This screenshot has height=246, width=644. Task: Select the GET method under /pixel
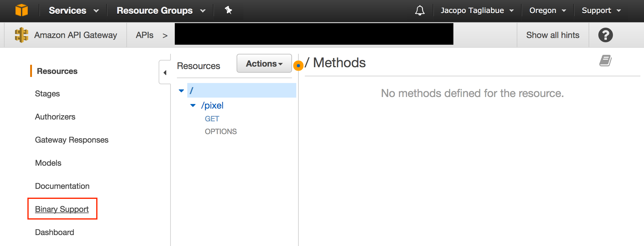click(212, 119)
